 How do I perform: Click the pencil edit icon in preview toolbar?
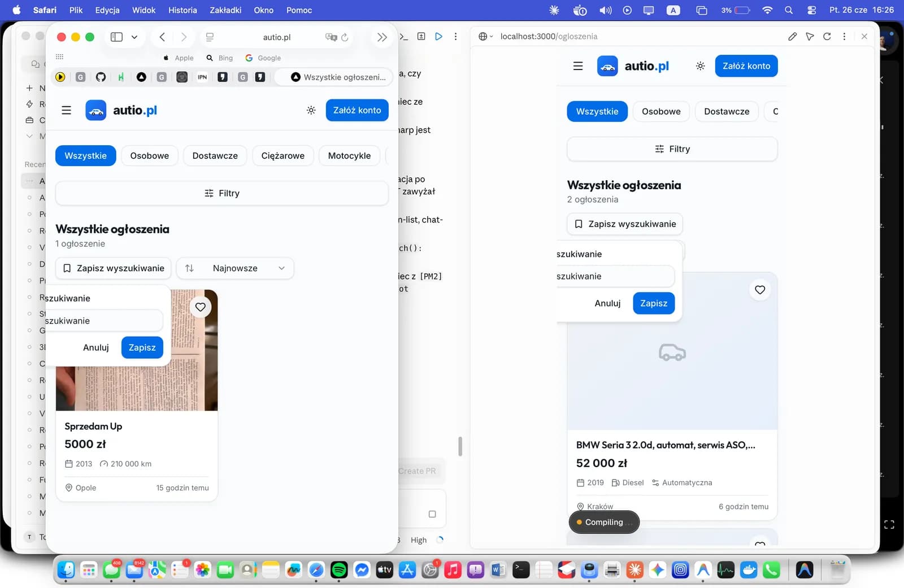click(x=793, y=36)
